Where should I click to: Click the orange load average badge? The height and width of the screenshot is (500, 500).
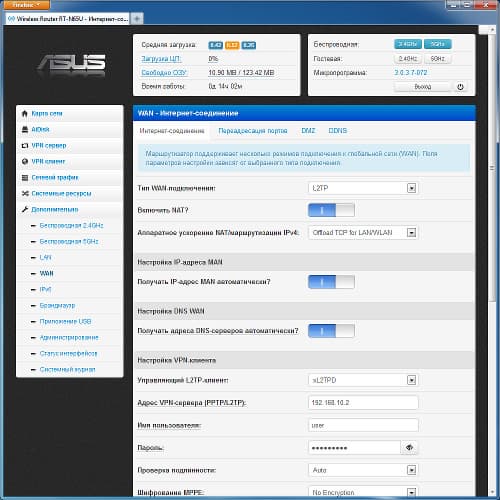pos(232,45)
